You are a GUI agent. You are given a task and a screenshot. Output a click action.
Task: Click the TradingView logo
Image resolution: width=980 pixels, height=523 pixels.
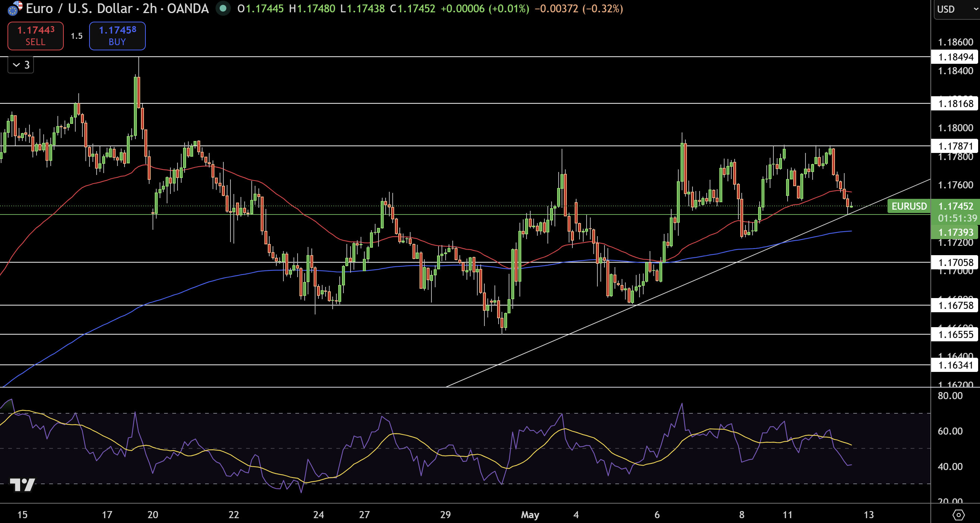pos(22,484)
